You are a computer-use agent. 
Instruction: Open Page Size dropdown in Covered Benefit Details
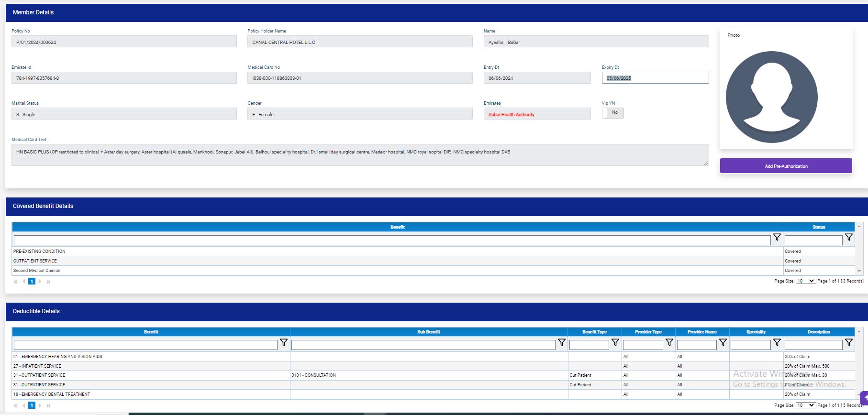(x=805, y=281)
